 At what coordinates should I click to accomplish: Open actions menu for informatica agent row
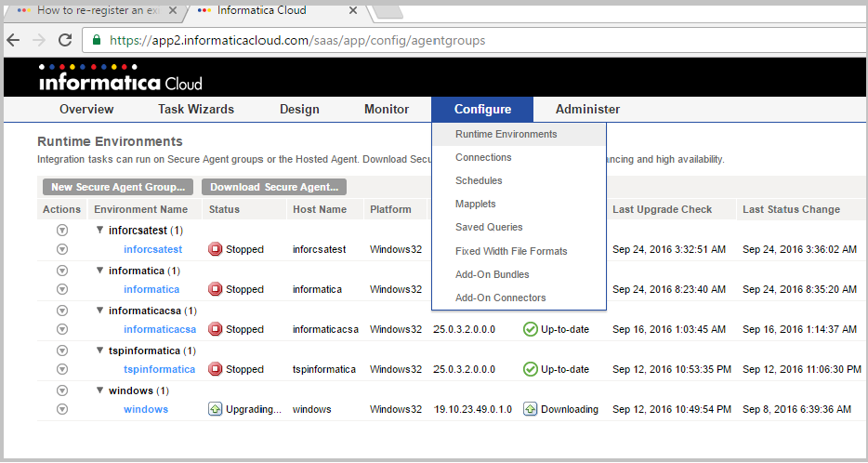62,289
